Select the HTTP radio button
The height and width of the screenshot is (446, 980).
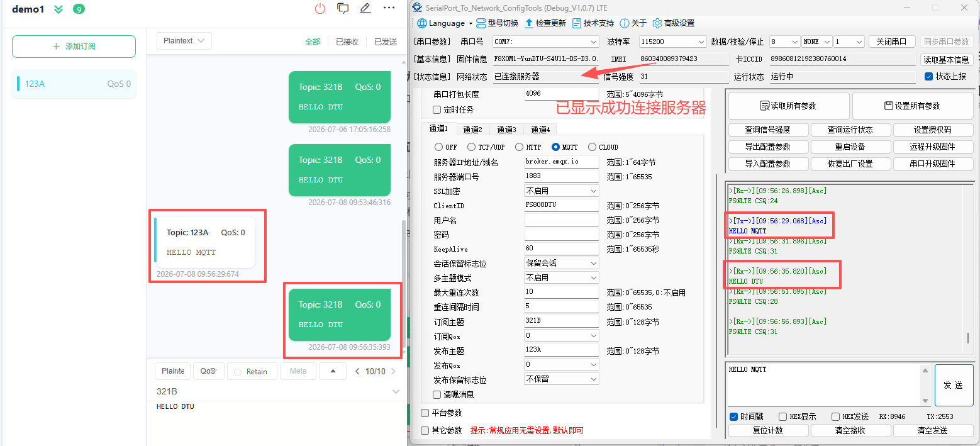point(519,147)
